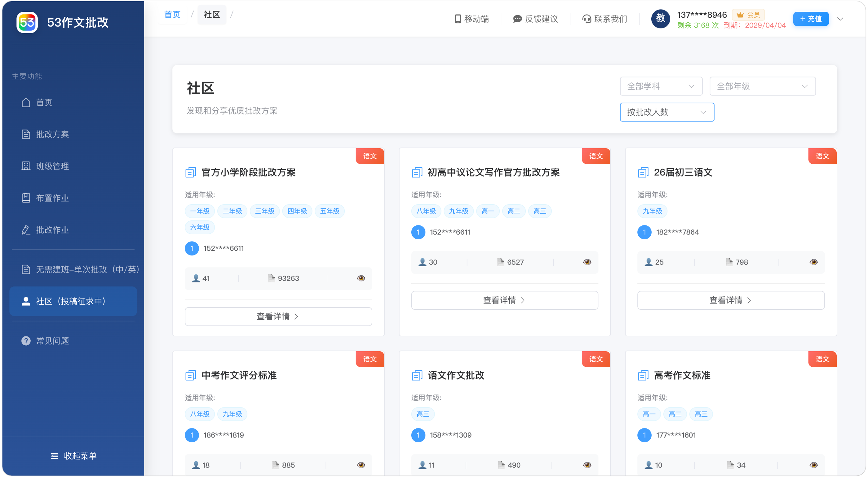Click the 高一 tag on 初高中议论文写作 card

pyautogui.click(x=488, y=211)
